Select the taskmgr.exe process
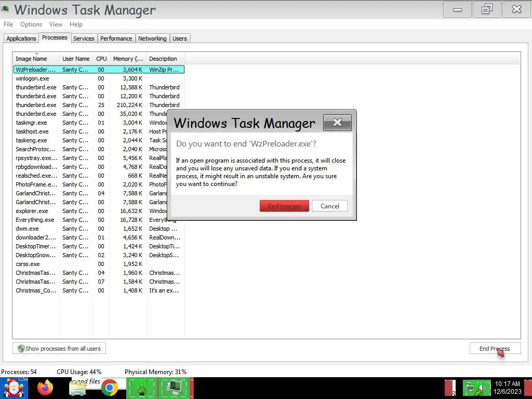This screenshot has height=399, width=532. click(x=90, y=123)
